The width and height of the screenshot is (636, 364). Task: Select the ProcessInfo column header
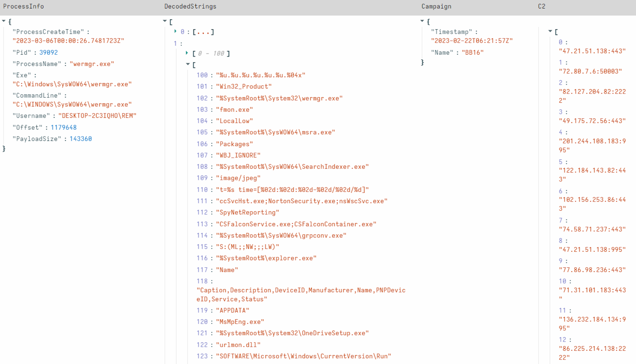click(24, 6)
